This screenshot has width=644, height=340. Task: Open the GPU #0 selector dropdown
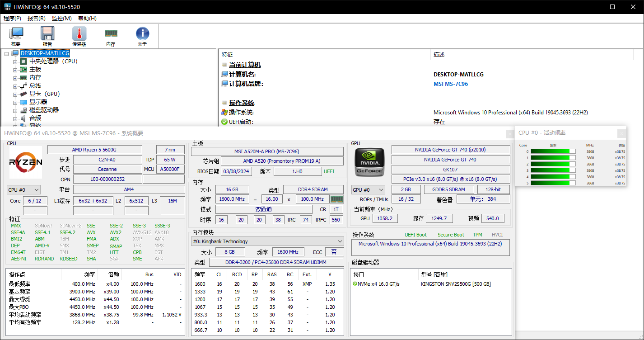point(368,190)
